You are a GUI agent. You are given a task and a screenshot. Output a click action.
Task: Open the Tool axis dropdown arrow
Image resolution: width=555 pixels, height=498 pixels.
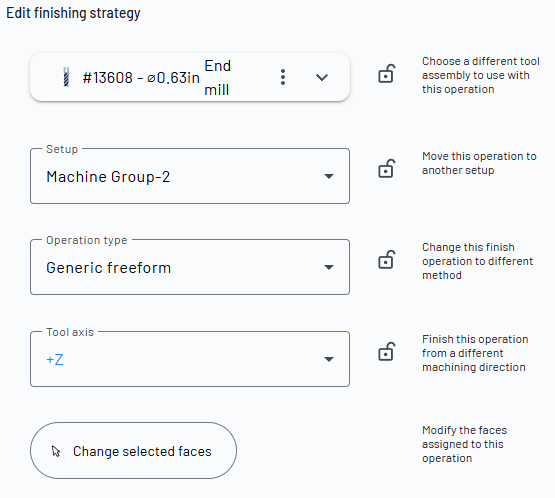pyautogui.click(x=329, y=359)
